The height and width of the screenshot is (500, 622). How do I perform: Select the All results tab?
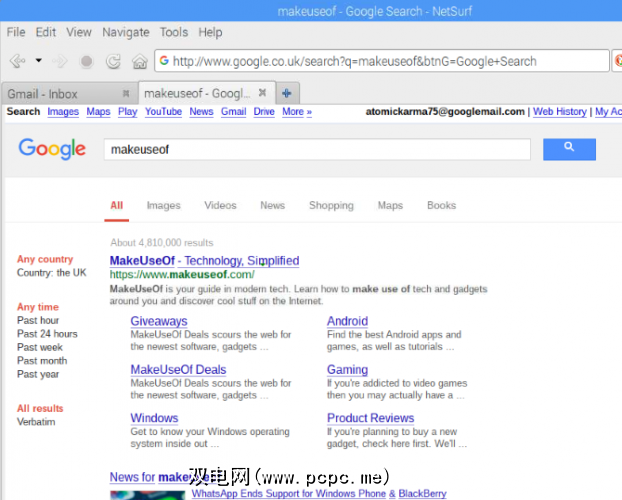pyautogui.click(x=117, y=206)
